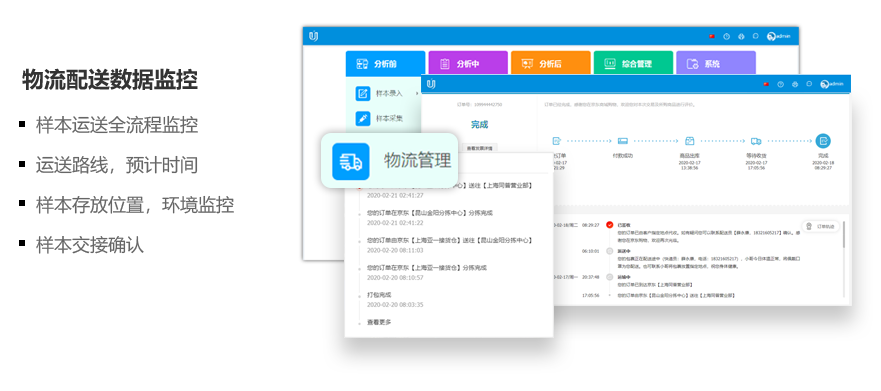Click the U logo in front window

(431, 84)
